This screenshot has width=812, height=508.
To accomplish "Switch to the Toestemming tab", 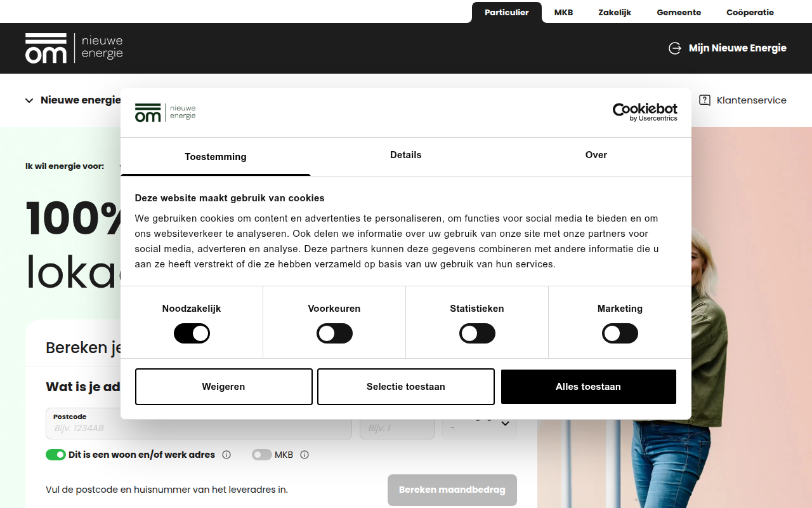I will [x=216, y=157].
